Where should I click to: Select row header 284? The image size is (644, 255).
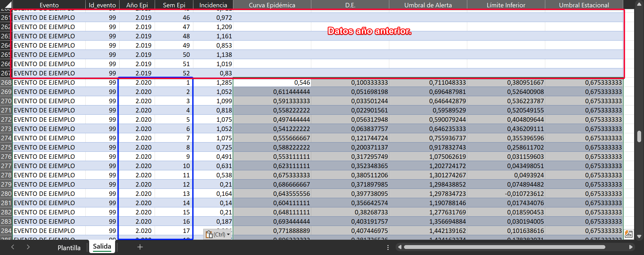pyautogui.click(x=6, y=231)
